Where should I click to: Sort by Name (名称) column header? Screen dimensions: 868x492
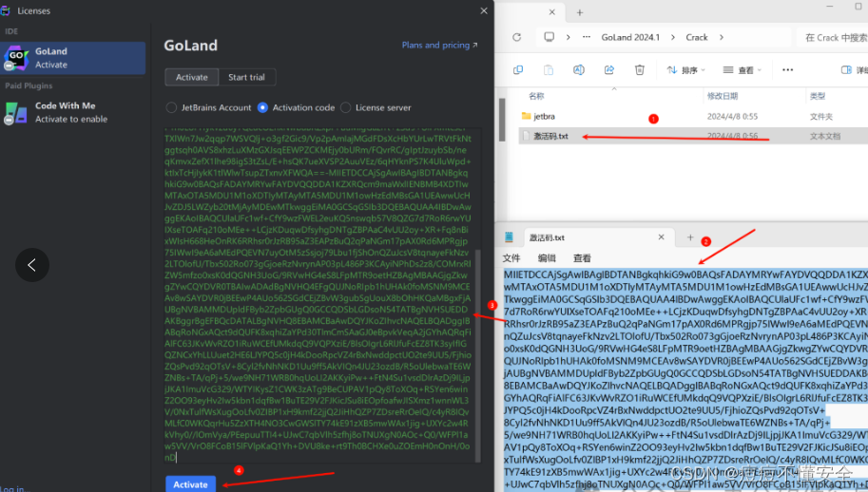point(536,96)
